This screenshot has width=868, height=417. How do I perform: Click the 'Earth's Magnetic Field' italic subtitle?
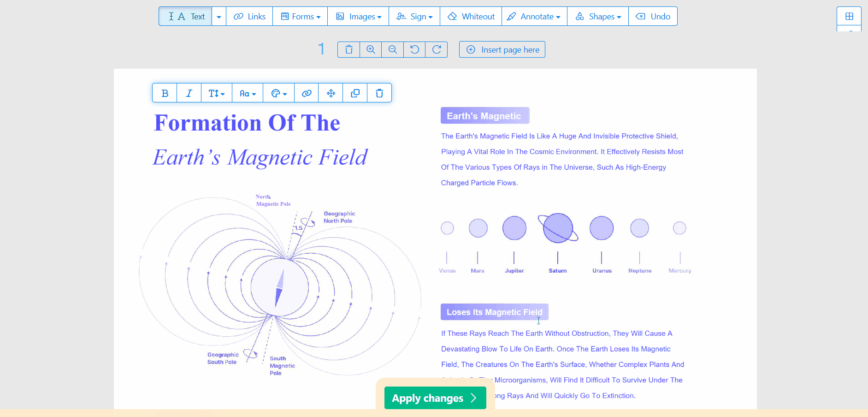pos(260,157)
